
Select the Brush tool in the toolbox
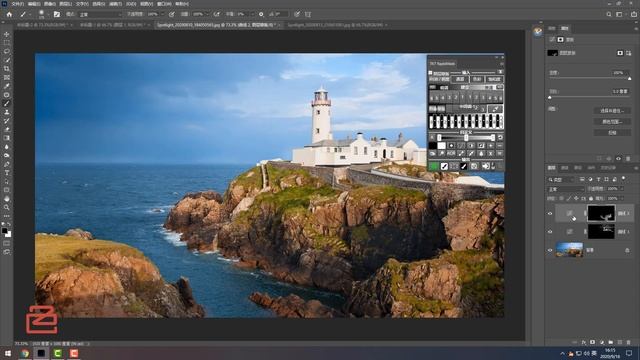pyautogui.click(x=7, y=103)
